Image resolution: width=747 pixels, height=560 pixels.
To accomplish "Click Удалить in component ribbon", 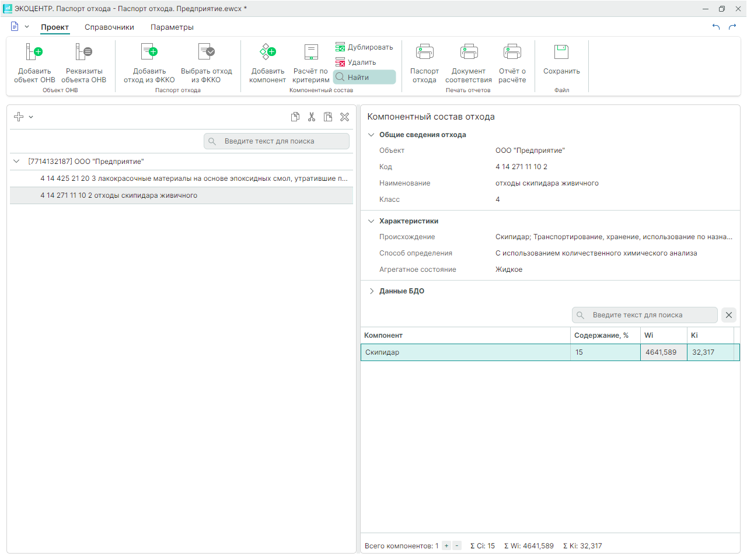I will tap(356, 62).
